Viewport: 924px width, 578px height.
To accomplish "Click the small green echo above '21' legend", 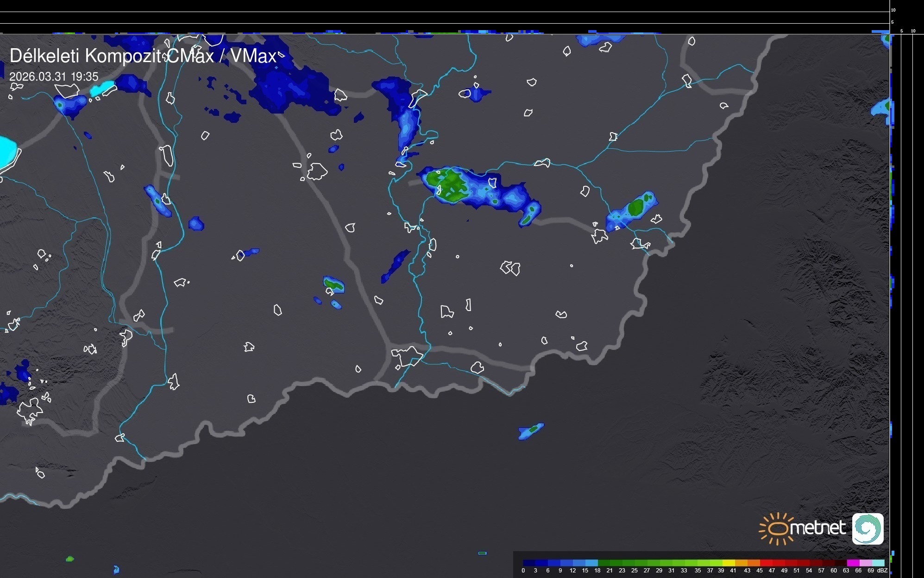I will tap(482, 553).
